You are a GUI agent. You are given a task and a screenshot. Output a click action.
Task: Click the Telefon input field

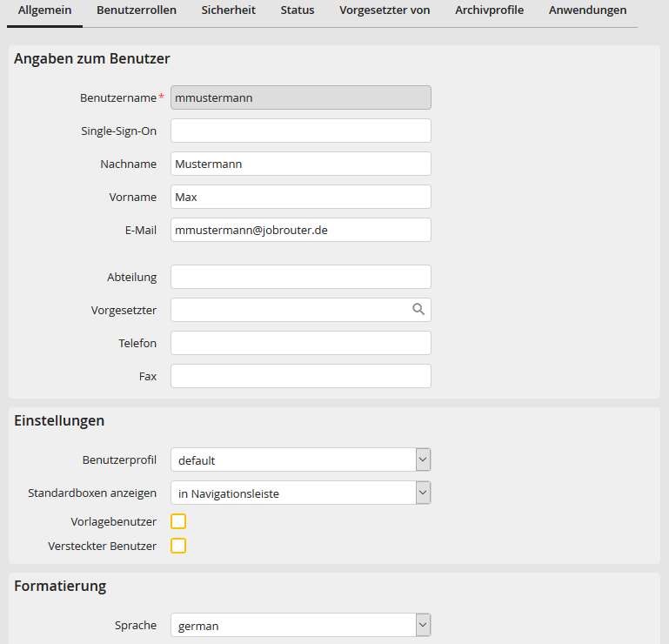(x=301, y=343)
